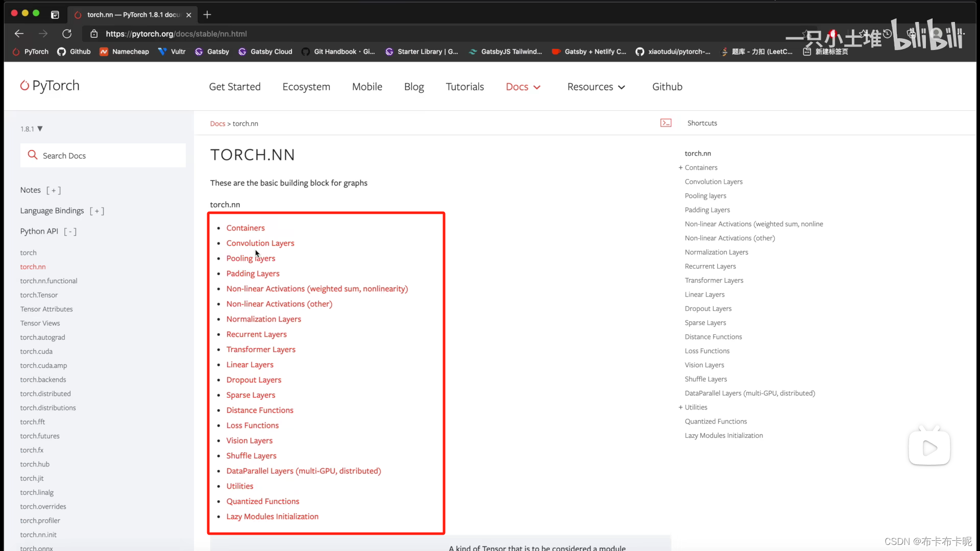Toggle the Notes panel open
980x551 pixels.
coord(54,190)
